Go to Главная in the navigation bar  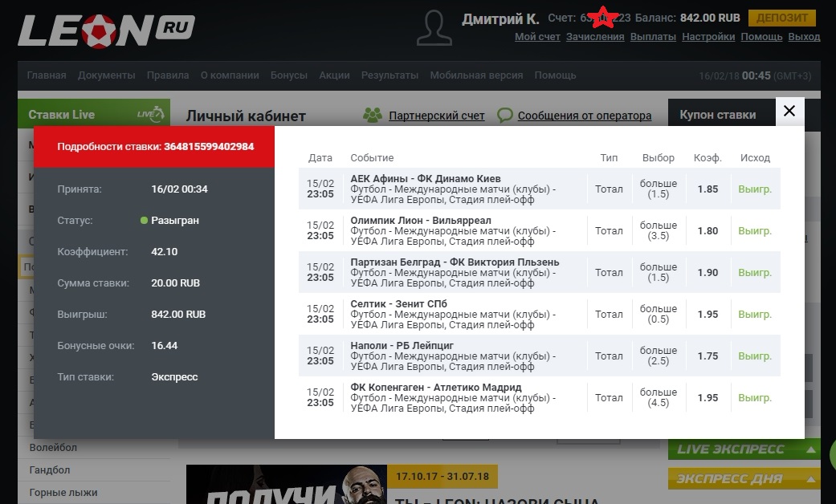click(x=47, y=75)
